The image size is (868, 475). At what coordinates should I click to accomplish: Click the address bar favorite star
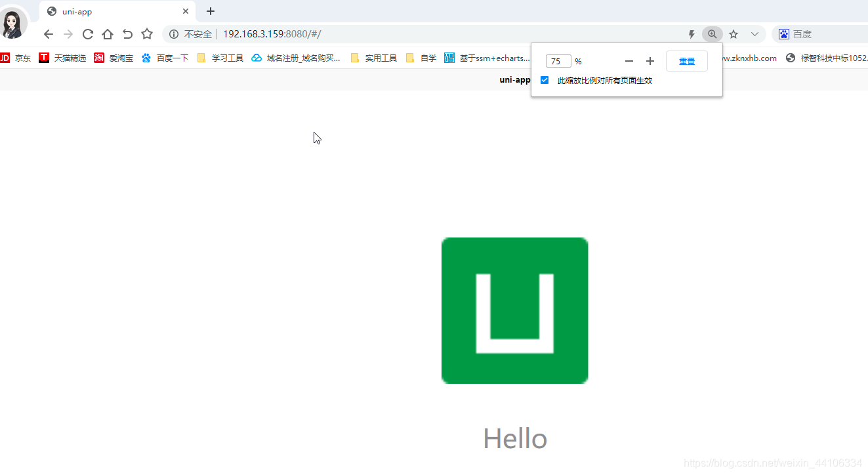(x=734, y=34)
